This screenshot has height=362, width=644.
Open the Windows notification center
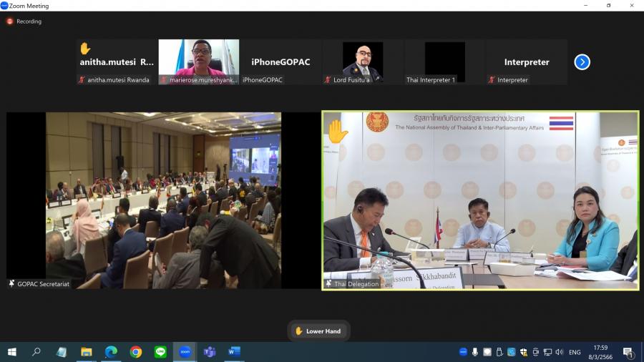point(628,352)
